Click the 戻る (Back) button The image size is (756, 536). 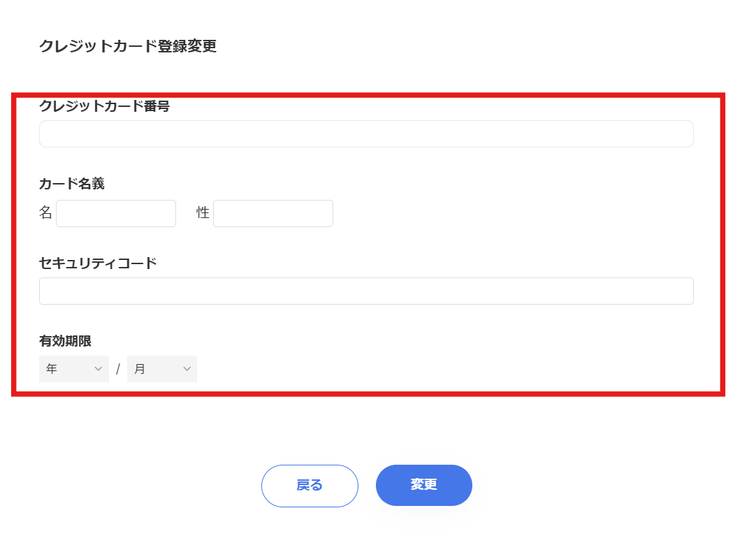click(x=310, y=485)
